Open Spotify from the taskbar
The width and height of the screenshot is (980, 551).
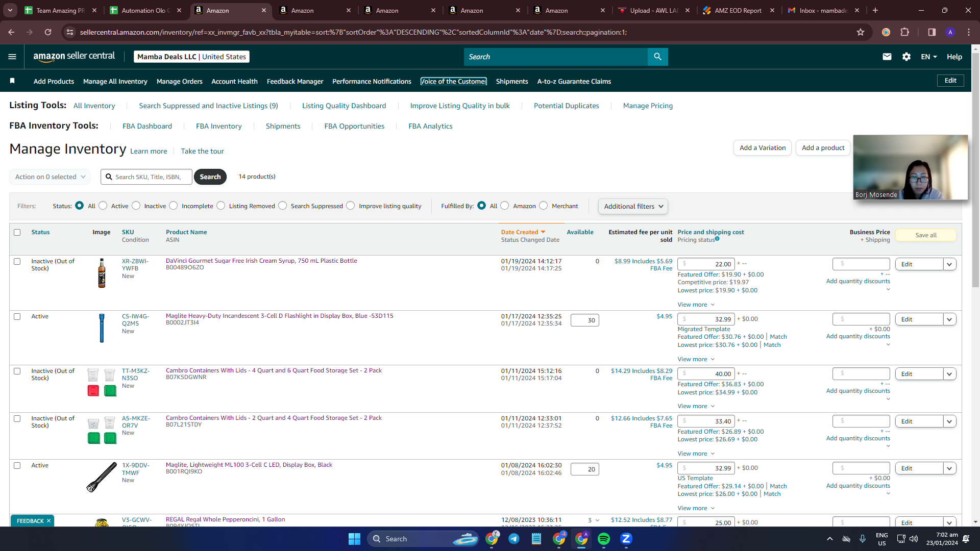click(604, 539)
